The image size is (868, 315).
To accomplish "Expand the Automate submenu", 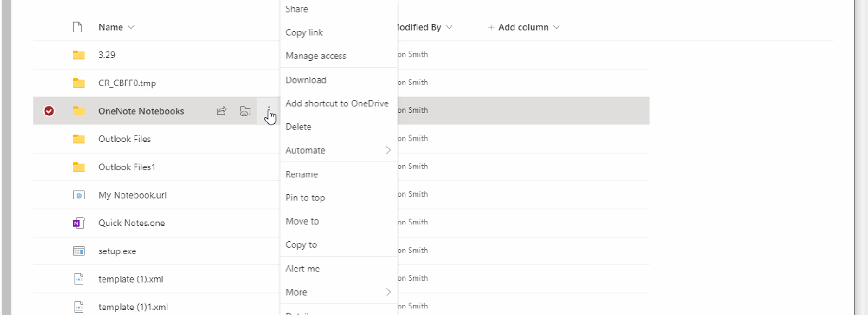I will 338,151.
